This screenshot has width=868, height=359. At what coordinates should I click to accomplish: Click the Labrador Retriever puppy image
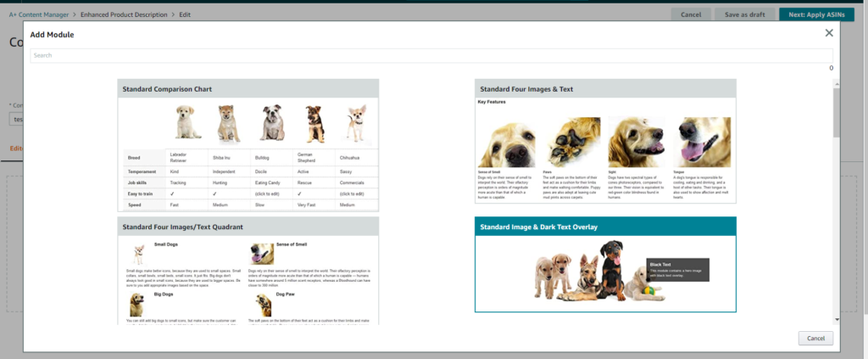188,122
